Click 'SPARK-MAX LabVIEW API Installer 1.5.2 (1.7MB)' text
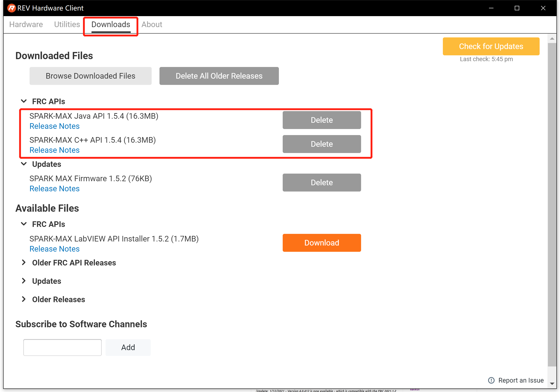 (114, 239)
